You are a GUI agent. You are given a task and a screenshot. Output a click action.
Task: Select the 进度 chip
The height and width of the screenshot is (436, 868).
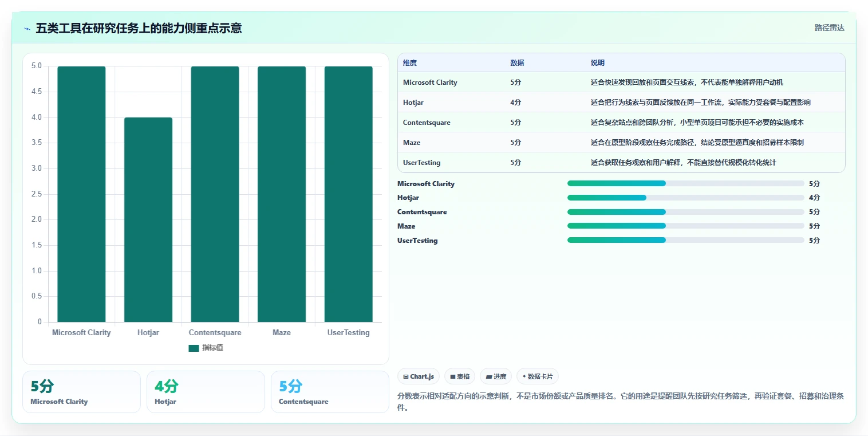pyautogui.click(x=496, y=376)
